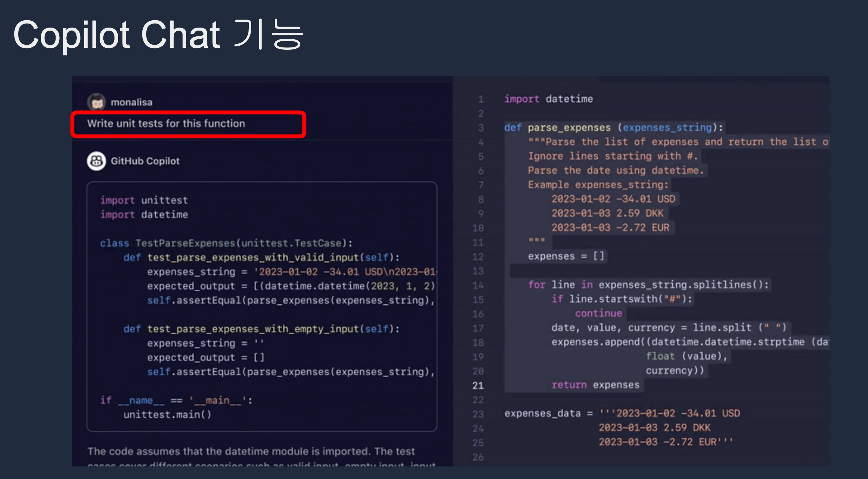Click the 'unittest.main()' line
The width and height of the screenshot is (868, 479).
[x=167, y=415]
